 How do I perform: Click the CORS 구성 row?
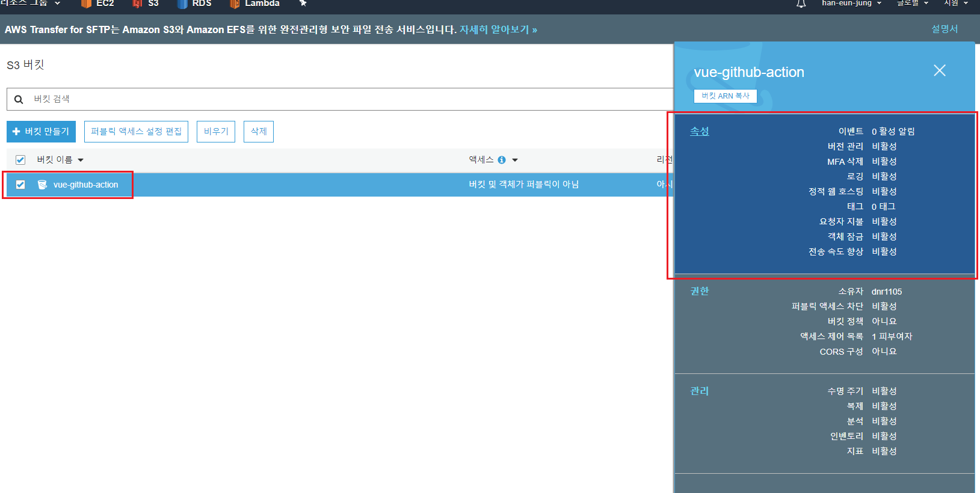[x=858, y=351]
